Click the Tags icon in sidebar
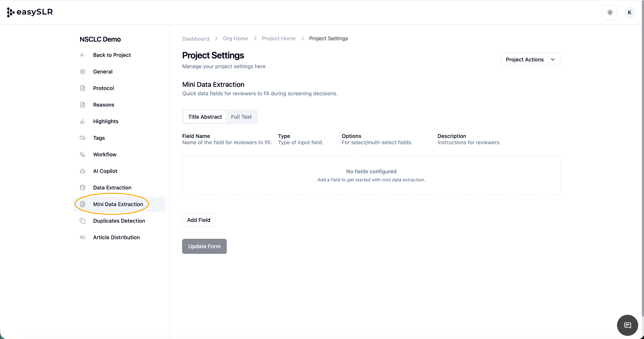This screenshot has height=339, width=644. [x=82, y=138]
